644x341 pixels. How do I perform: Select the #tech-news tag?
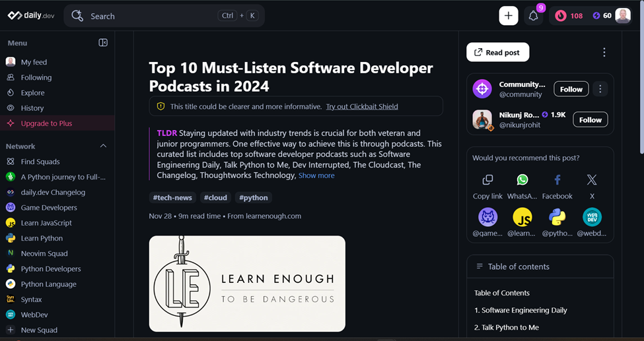[172, 197]
